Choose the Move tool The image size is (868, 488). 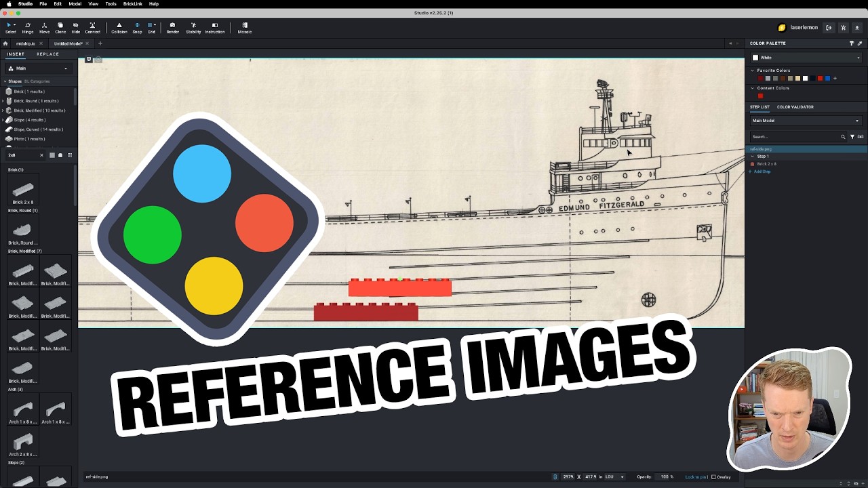(x=44, y=28)
